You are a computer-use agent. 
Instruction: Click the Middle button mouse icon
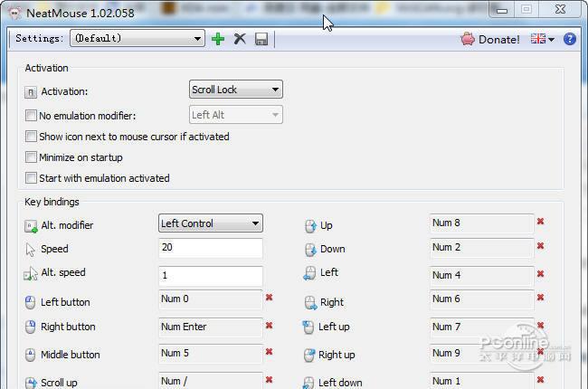pyautogui.click(x=30, y=355)
